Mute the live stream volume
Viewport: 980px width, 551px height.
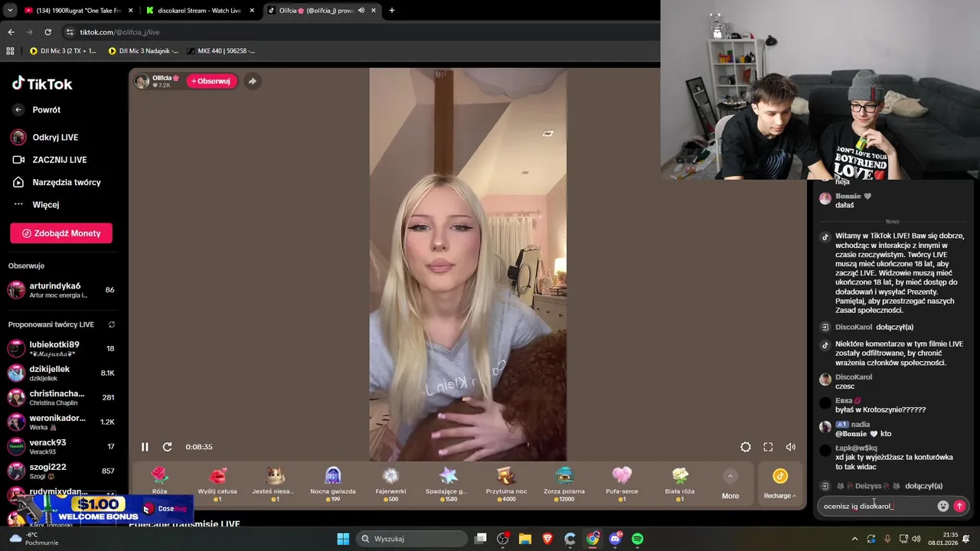(791, 447)
